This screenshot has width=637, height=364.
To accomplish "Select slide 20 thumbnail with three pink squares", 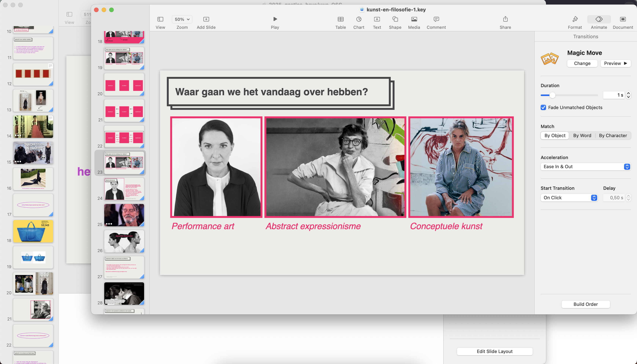I will click(124, 84).
